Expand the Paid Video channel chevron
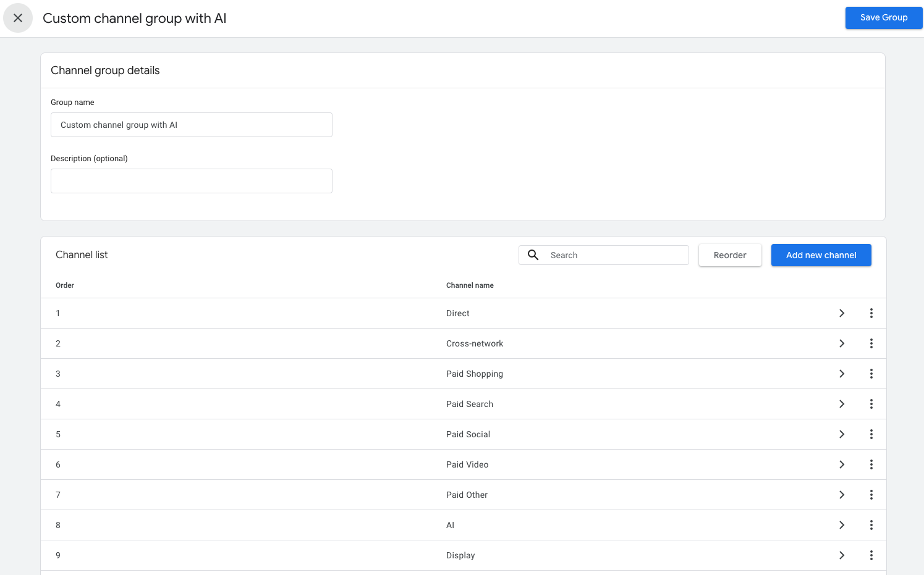This screenshot has height=575, width=924. (842, 464)
